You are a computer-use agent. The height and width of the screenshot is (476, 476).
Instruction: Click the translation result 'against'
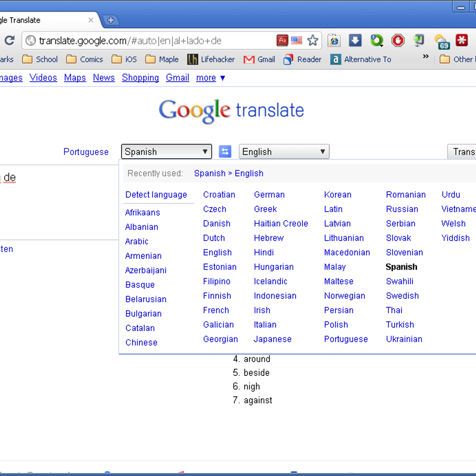coord(258,400)
